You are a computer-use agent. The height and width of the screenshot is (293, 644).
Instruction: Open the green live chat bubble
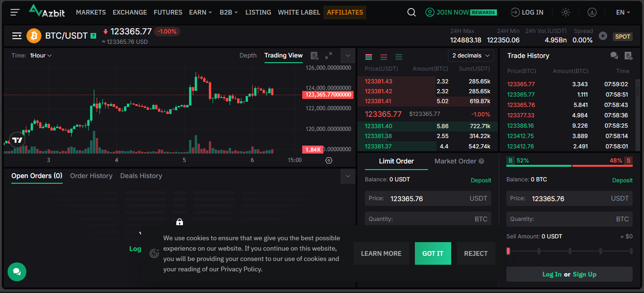[x=17, y=272]
